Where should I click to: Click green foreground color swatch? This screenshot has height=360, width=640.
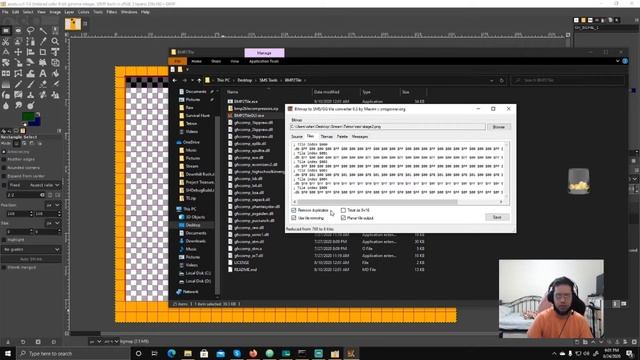(x=28, y=117)
